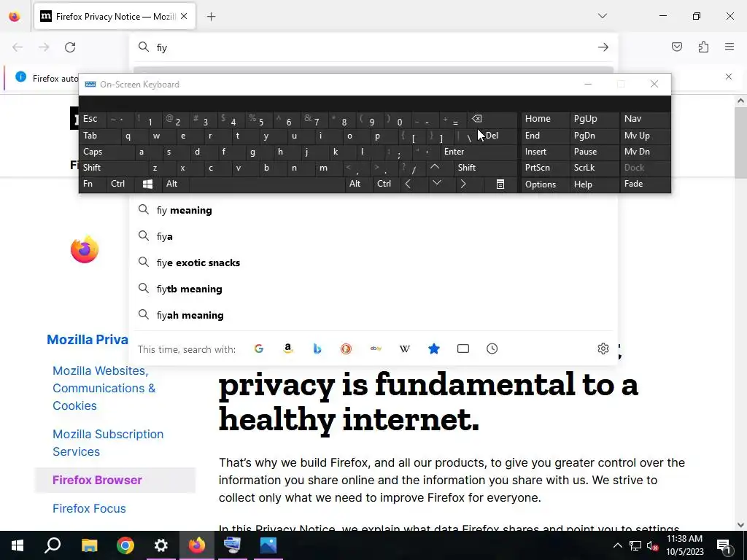Open a new tab with plus button
This screenshot has height=560, width=747.
pyautogui.click(x=211, y=17)
